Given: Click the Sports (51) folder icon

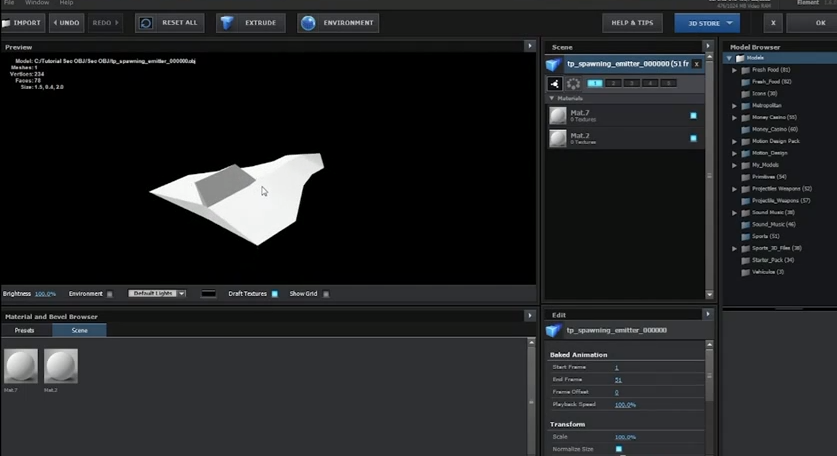Looking at the screenshot, I should 746,236.
